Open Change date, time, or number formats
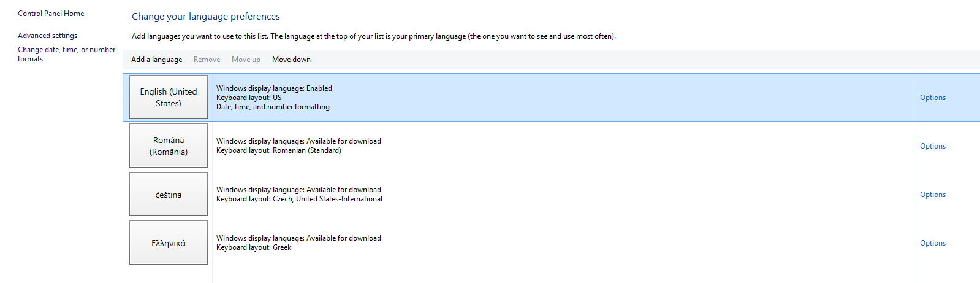The width and height of the screenshot is (980, 283). [66, 54]
